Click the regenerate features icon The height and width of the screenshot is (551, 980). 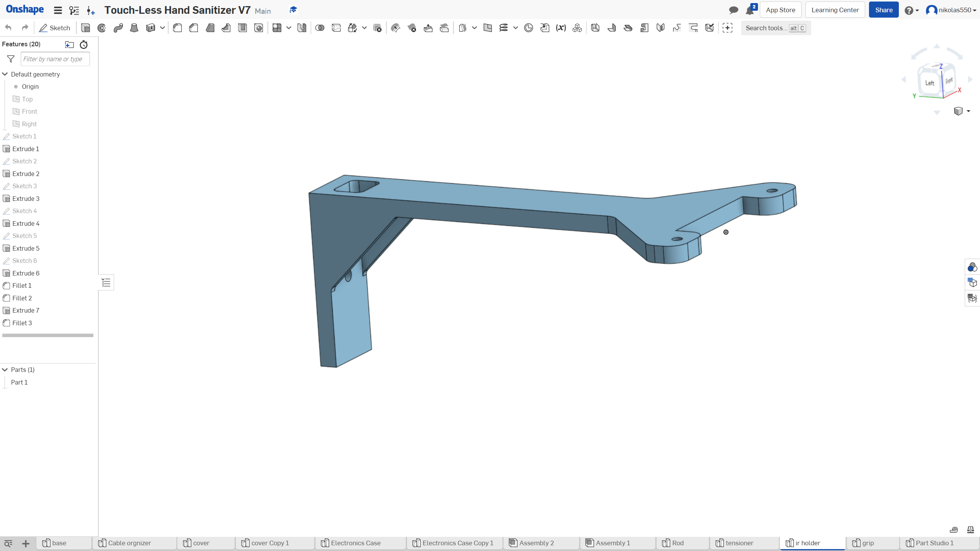click(83, 44)
